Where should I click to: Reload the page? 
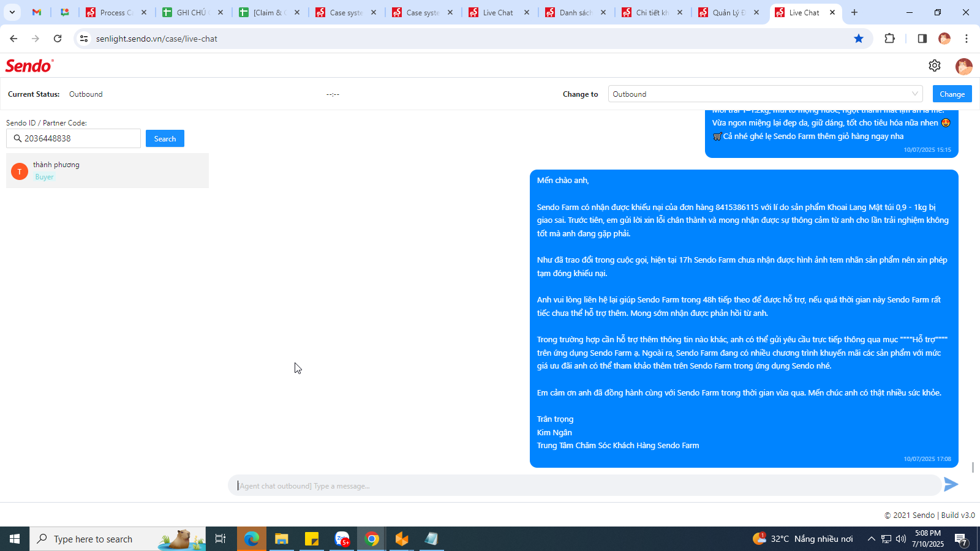coord(58,39)
